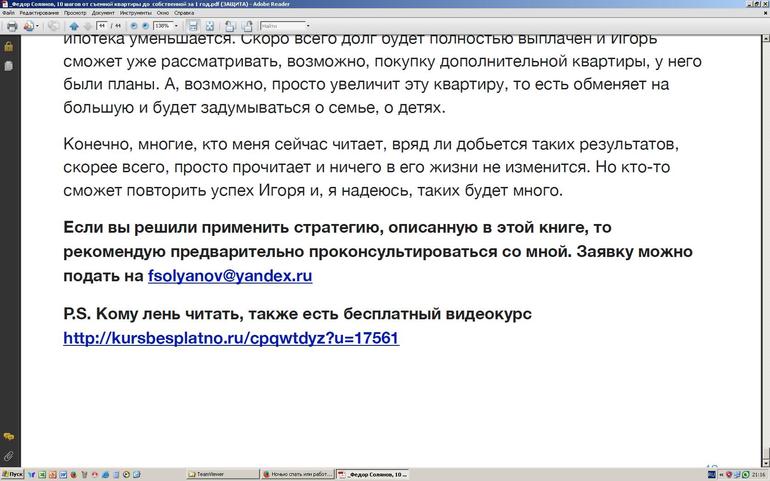Expand the Find field options dropdown
Viewport: 770px width, 481px height.
pyautogui.click(x=307, y=26)
